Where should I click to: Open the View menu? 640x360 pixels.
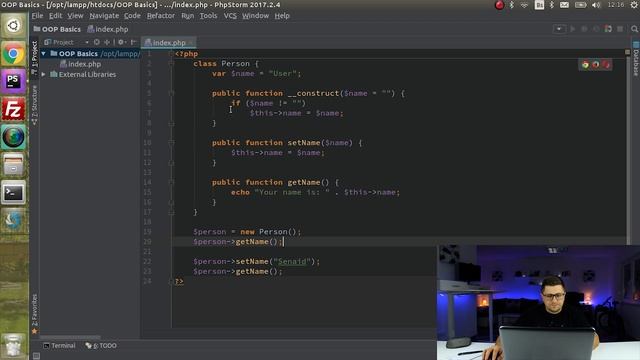coord(75,16)
